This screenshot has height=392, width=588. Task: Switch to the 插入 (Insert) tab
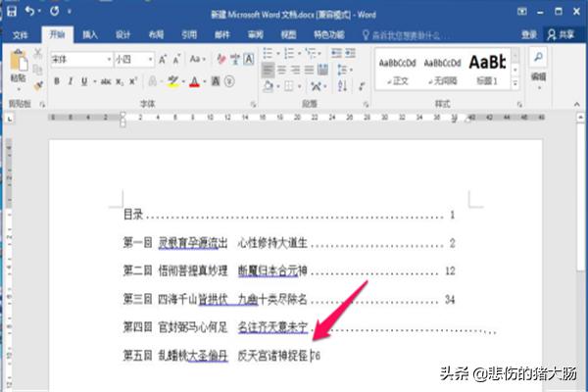click(x=90, y=35)
